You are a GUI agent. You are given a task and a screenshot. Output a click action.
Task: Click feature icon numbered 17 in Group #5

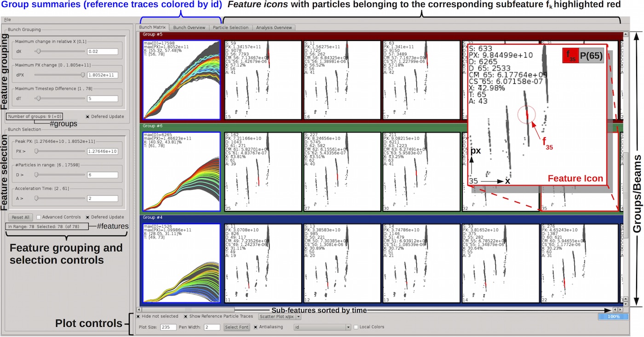421,81
